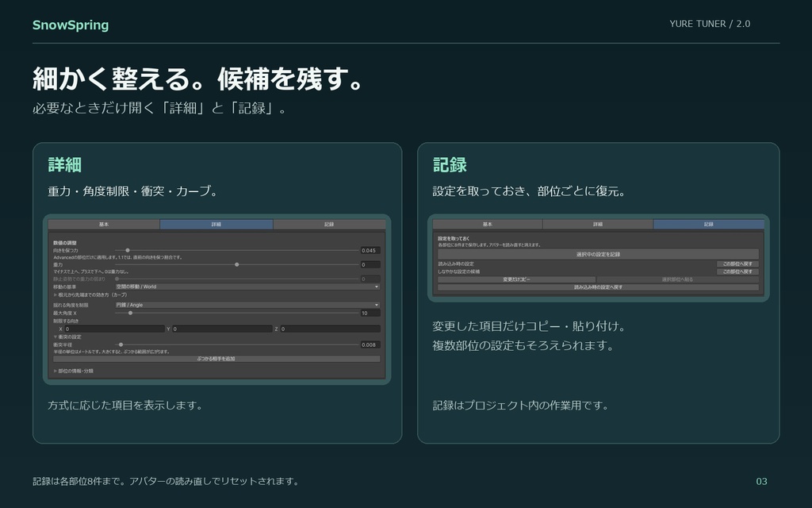Click the 記録は各部位8件まで footer note

(167, 482)
